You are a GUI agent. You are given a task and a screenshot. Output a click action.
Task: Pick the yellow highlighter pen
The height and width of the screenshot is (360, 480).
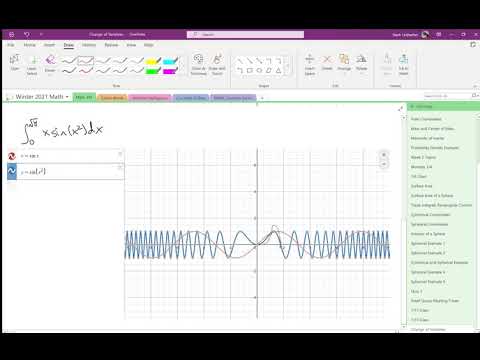click(x=153, y=61)
